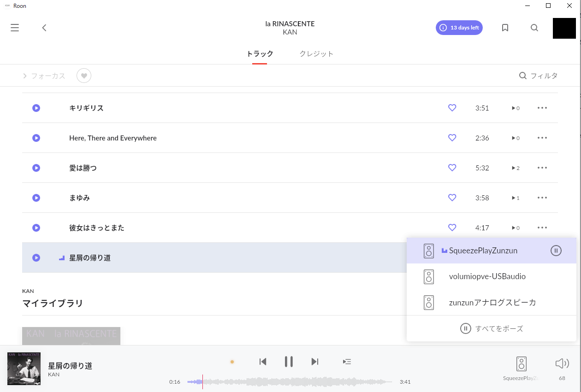The image size is (581, 392).
Task: Open search with the magnifier icon
Action: click(534, 28)
